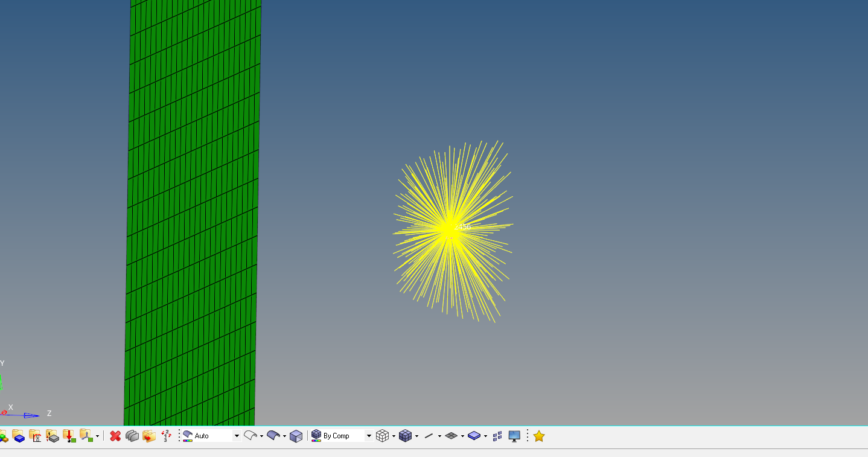
Task: Click the yellow star favorites icon
Action: click(539, 436)
